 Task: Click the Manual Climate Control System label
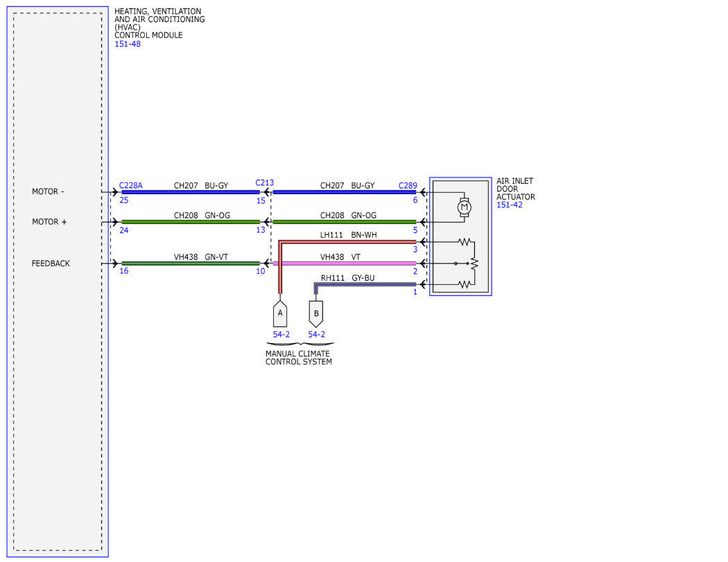click(299, 358)
